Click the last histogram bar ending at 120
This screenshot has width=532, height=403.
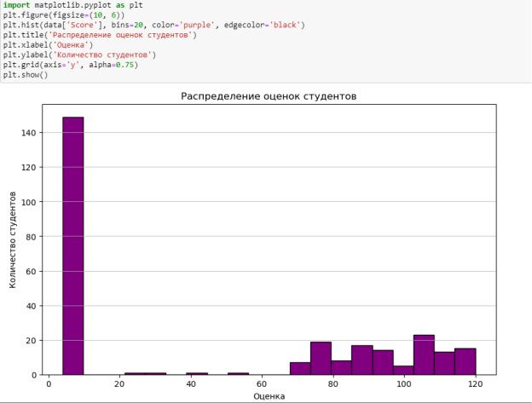pos(465,361)
